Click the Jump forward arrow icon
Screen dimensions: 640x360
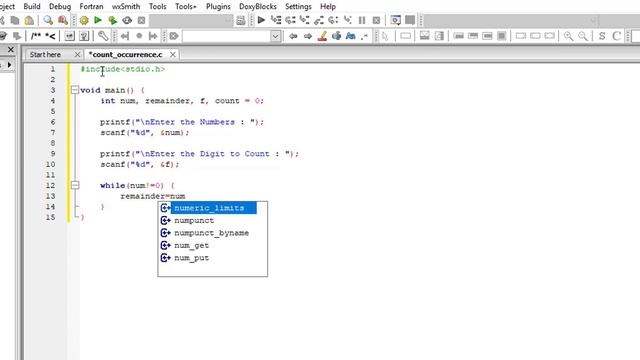click(x=308, y=36)
